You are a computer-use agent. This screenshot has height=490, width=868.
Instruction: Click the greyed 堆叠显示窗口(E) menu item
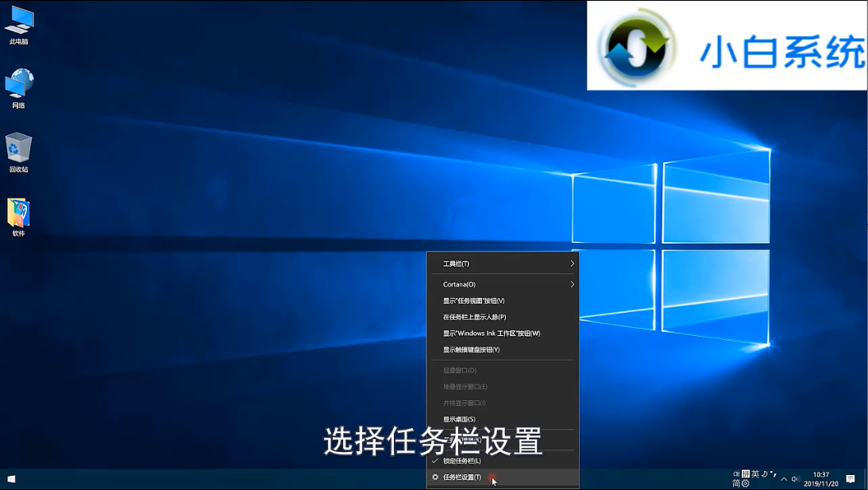(x=503, y=387)
